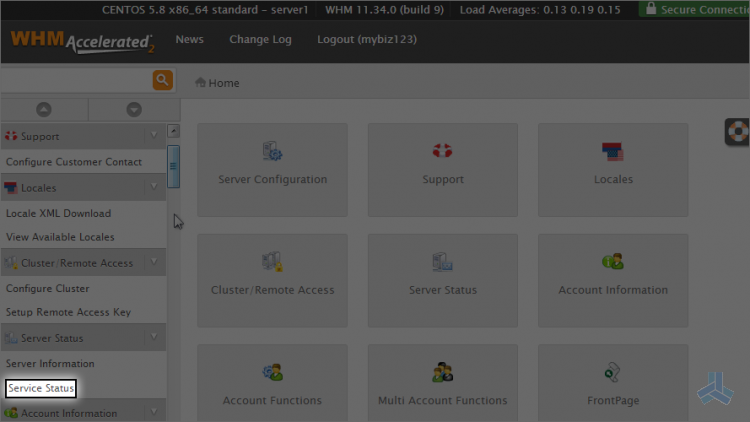
Task: Open the FrontPage tile icon
Action: point(613,372)
